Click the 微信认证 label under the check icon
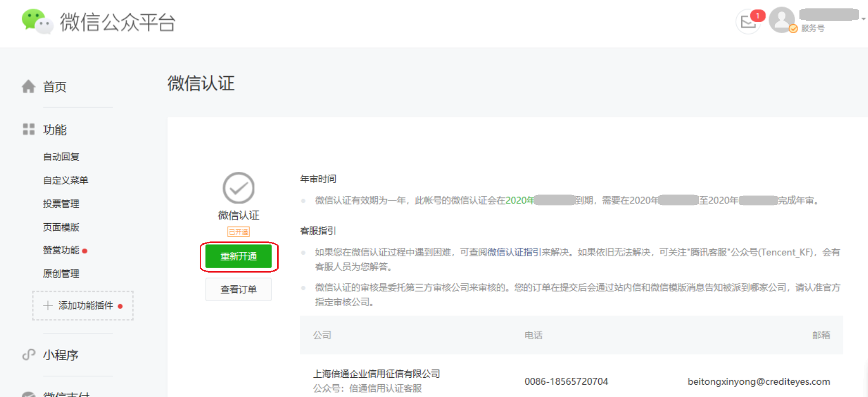Image resolution: width=868 pixels, height=397 pixels. tap(239, 215)
